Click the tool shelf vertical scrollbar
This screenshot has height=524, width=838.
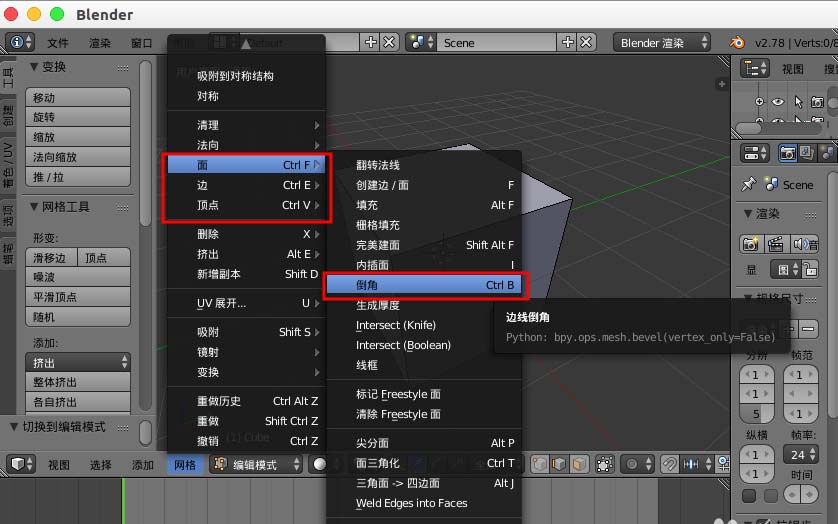coord(145,143)
